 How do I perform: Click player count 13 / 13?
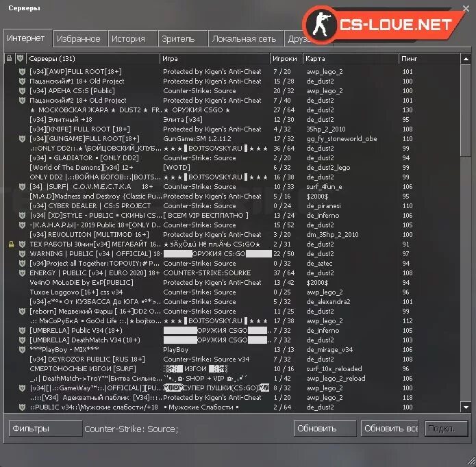pyautogui.click(x=284, y=350)
